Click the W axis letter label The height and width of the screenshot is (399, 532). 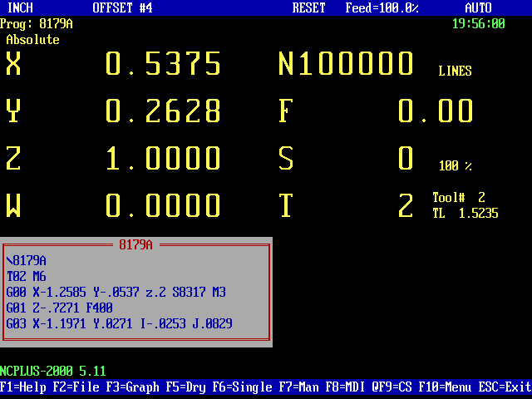click(x=13, y=205)
